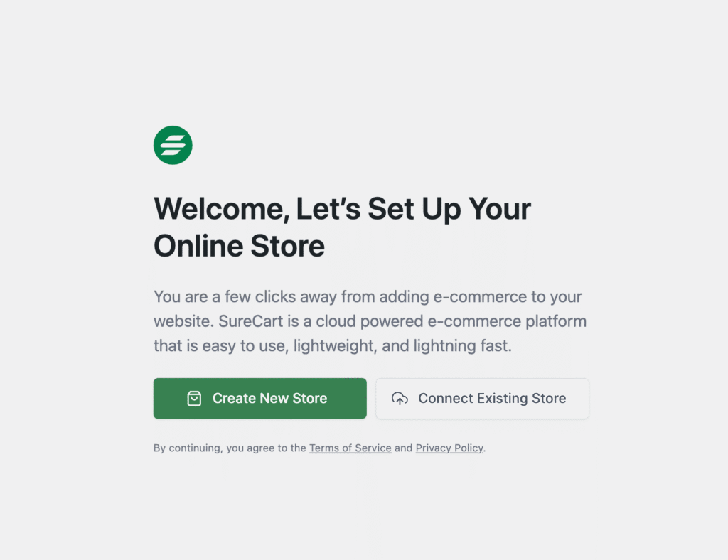The image size is (728, 560).
Task: Choose Connect Existing Store
Action: point(483,399)
